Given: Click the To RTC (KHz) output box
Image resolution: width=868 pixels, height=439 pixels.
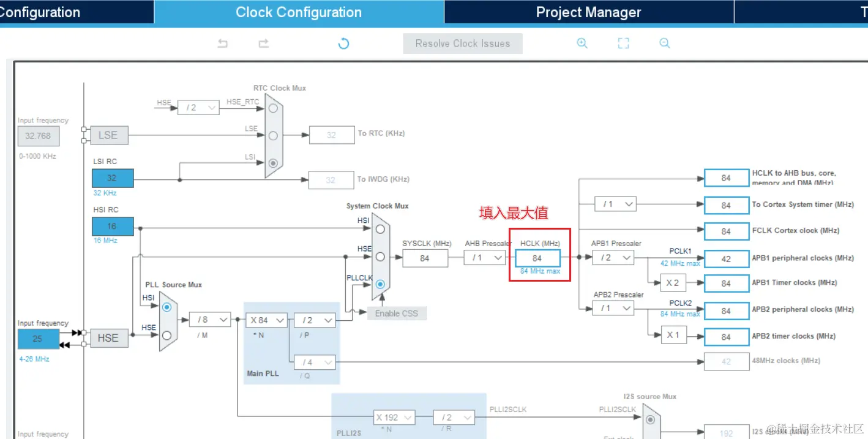Looking at the screenshot, I should pos(331,135).
